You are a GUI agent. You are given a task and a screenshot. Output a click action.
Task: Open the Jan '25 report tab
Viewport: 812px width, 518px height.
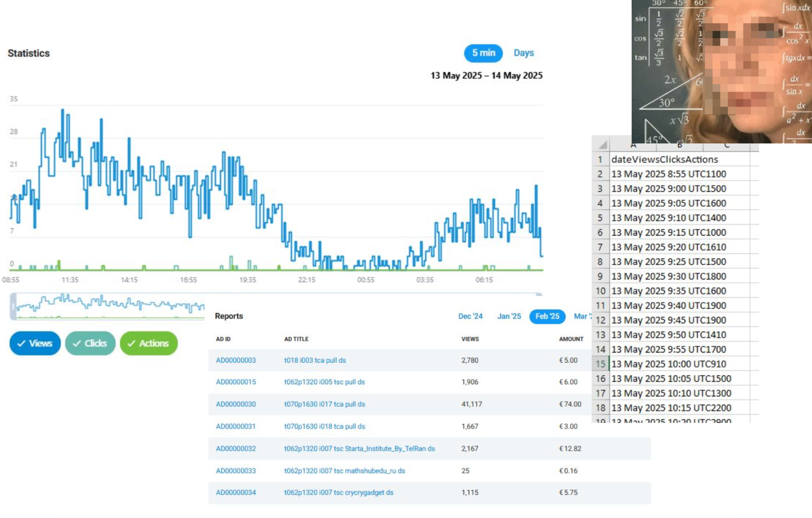(x=509, y=316)
